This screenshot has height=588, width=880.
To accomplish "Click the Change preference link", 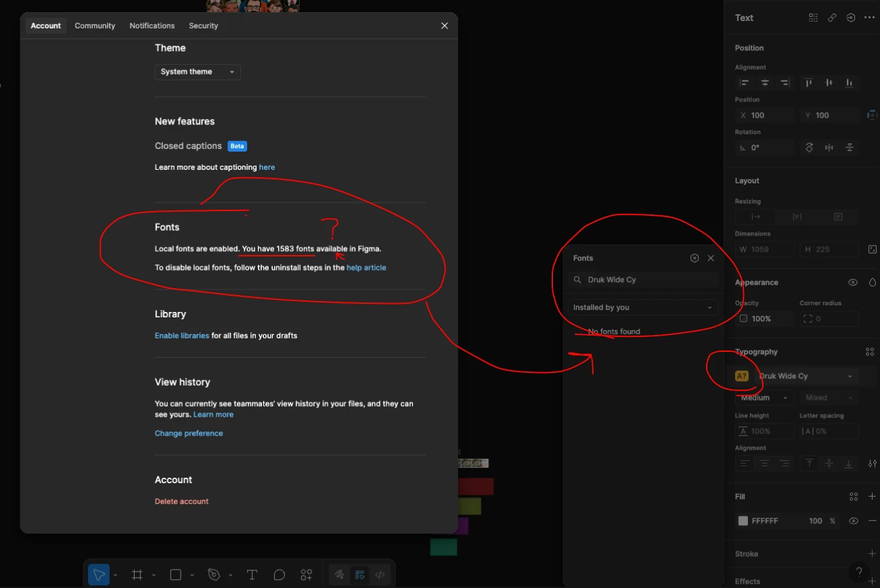I will (189, 433).
